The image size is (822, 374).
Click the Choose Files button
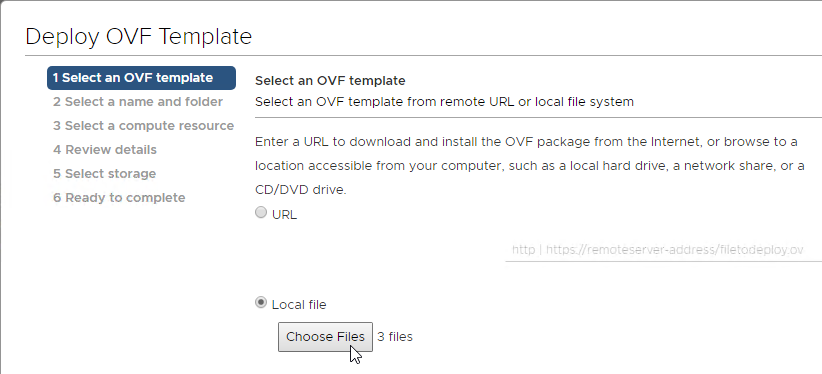click(x=325, y=337)
